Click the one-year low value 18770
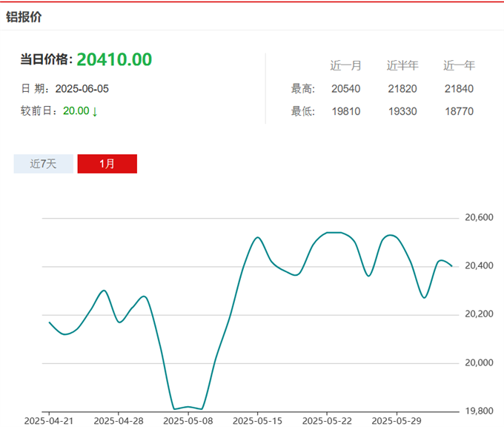The image size is (504, 427). 459,112
